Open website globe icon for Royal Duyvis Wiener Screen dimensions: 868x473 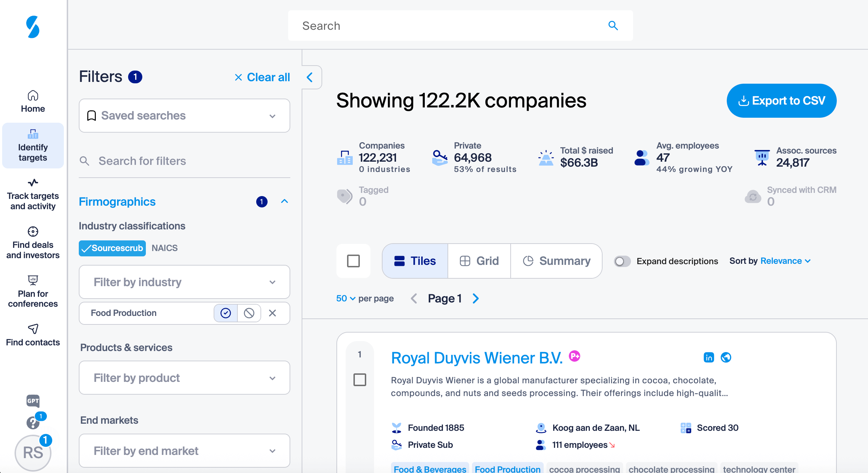[x=726, y=357]
